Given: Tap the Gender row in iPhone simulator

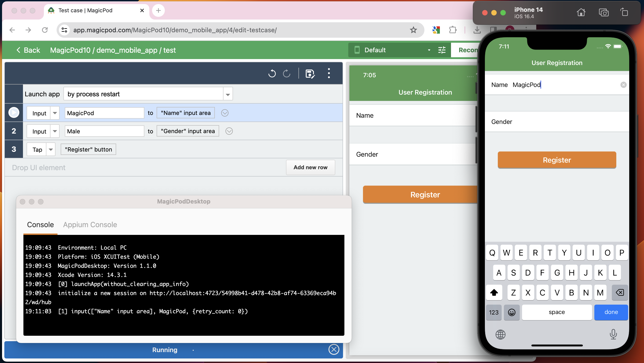Looking at the screenshot, I should pyautogui.click(x=557, y=122).
